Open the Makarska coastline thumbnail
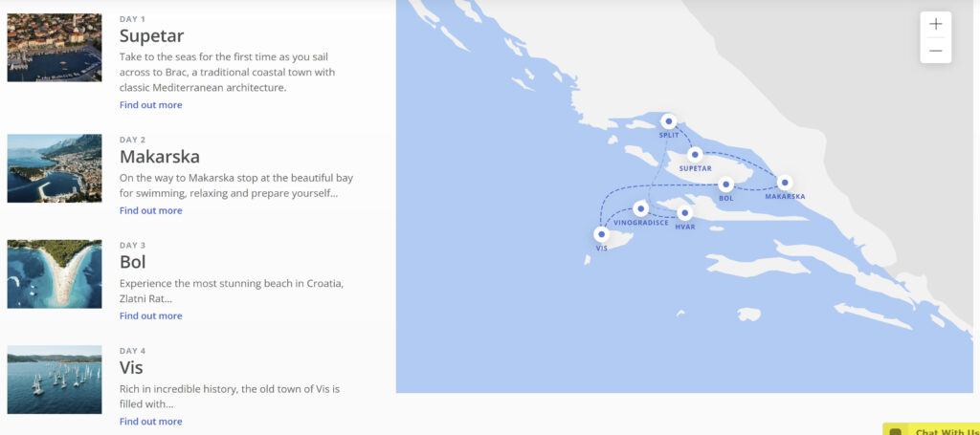The height and width of the screenshot is (435, 980). [x=55, y=168]
